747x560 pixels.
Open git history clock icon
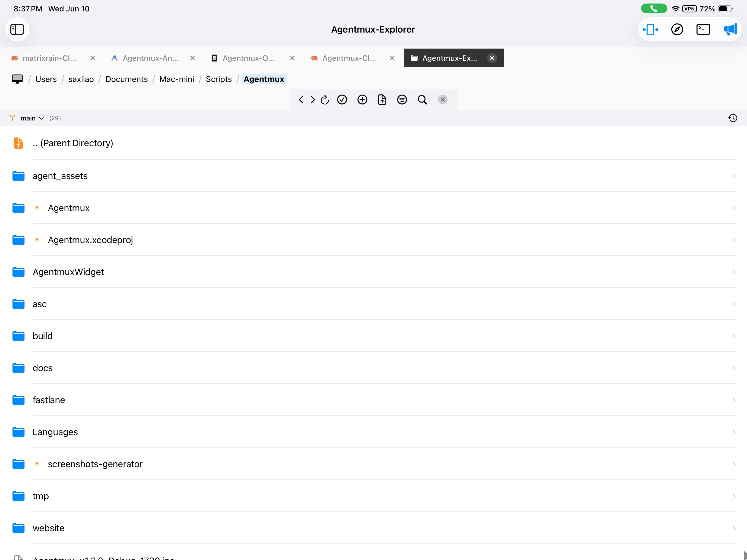[x=733, y=118]
